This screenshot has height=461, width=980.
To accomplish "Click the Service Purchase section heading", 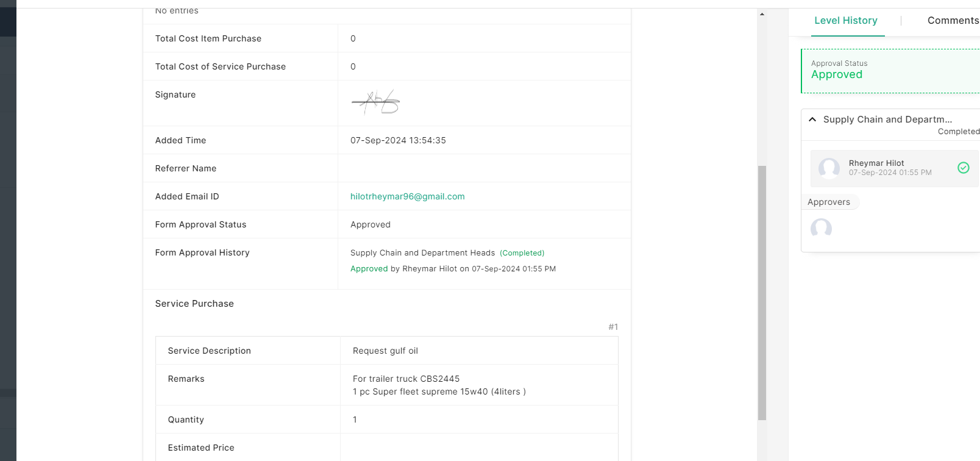I will coord(194,304).
